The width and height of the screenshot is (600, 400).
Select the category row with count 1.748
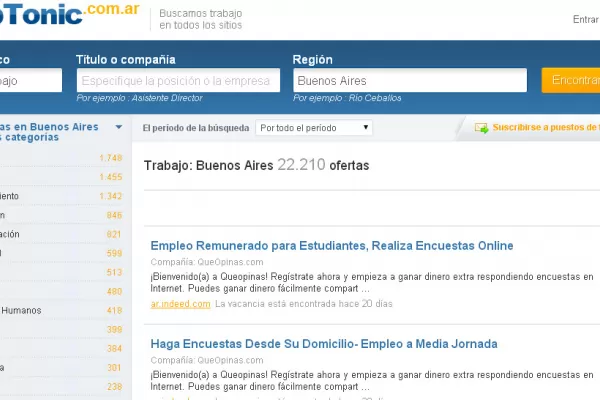click(x=61, y=158)
